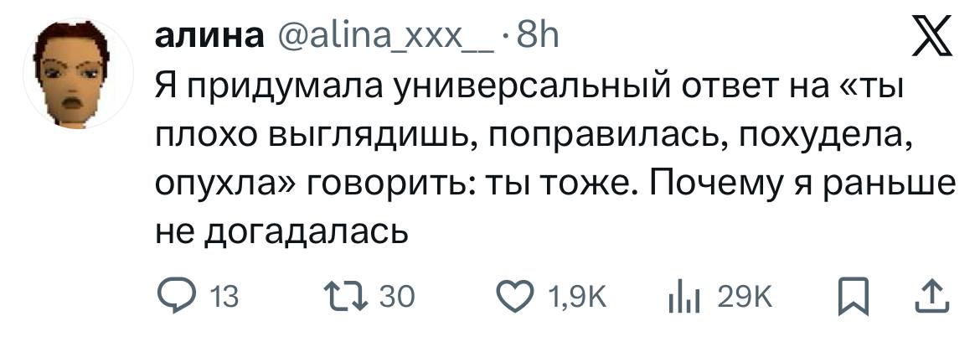Click the reply speech bubble icon
The image size is (980, 342).
174,296
